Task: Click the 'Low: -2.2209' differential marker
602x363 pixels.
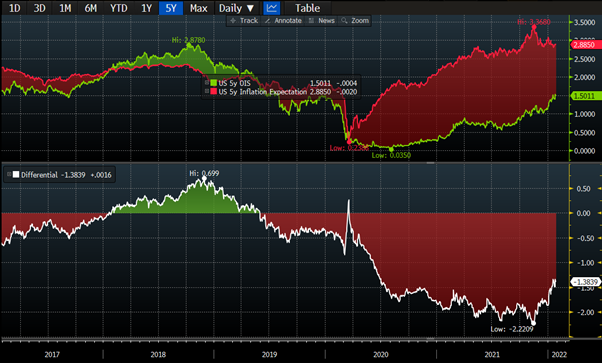Action: pos(512,329)
